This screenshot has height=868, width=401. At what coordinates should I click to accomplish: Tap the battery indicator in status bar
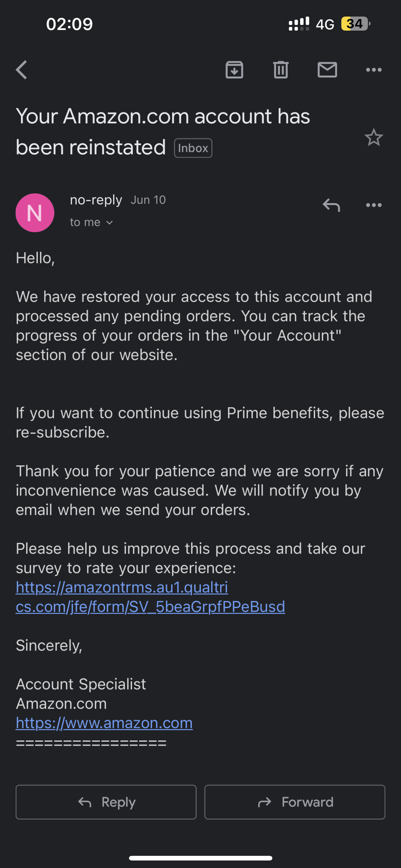[355, 23]
